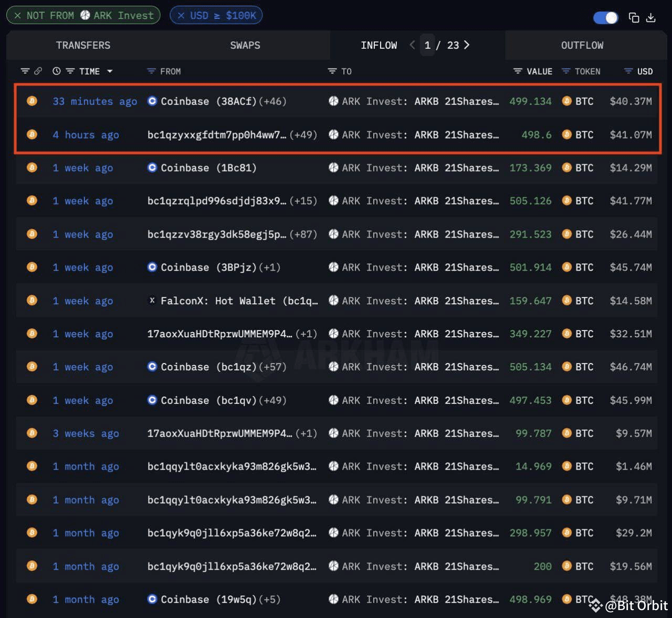Expand the +57 sender addresses badge

(272, 367)
